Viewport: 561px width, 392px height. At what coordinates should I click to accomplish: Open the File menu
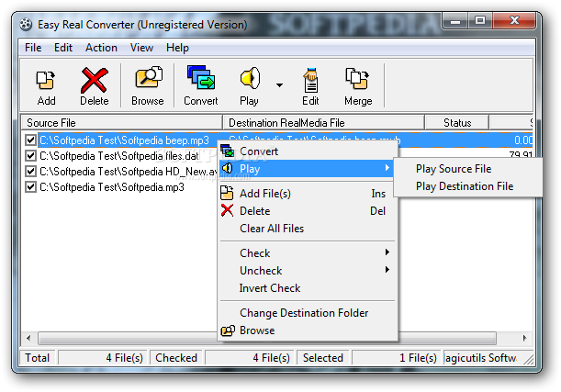point(33,48)
